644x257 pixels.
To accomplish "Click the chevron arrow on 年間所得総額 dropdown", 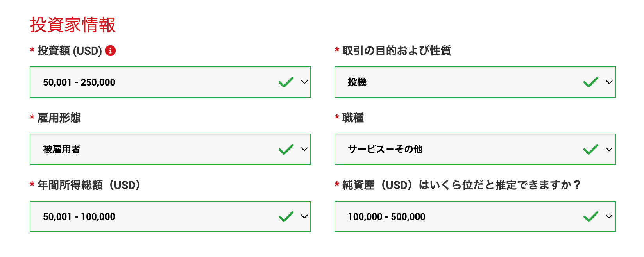I will pos(304,216).
